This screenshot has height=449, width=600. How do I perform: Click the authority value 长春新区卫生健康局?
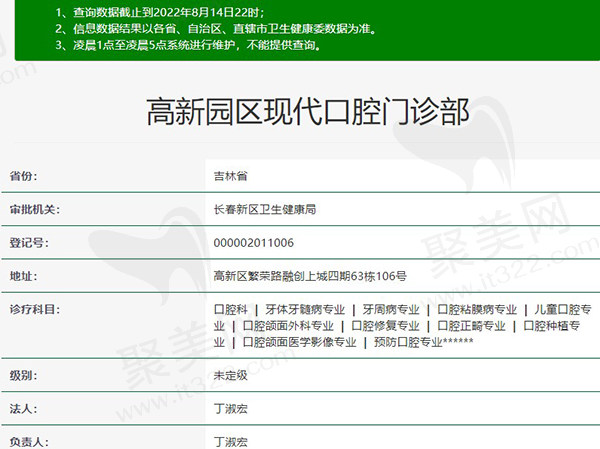click(x=265, y=210)
